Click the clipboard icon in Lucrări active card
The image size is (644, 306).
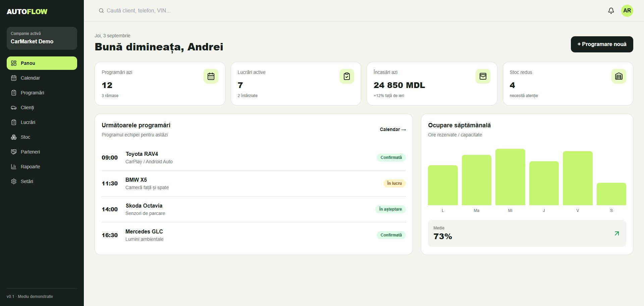tap(347, 76)
